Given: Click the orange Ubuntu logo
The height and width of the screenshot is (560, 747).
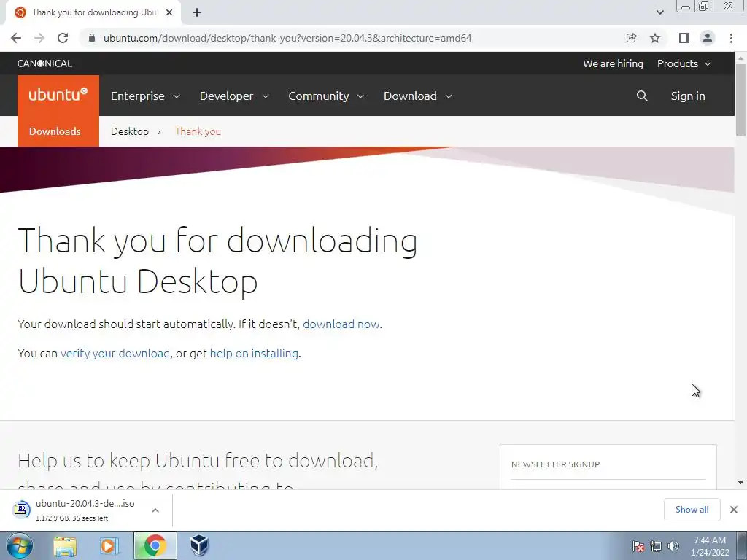Looking at the screenshot, I should [x=58, y=96].
